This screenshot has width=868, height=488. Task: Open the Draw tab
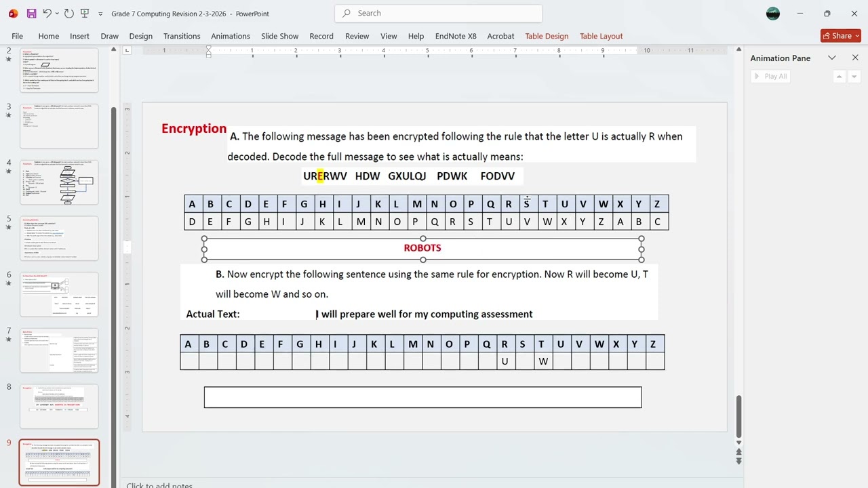(x=109, y=36)
